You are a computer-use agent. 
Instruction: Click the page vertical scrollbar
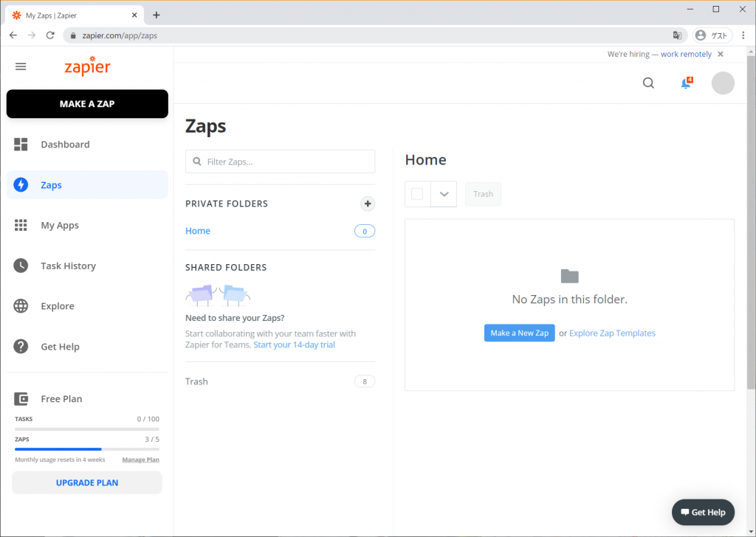click(x=751, y=221)
